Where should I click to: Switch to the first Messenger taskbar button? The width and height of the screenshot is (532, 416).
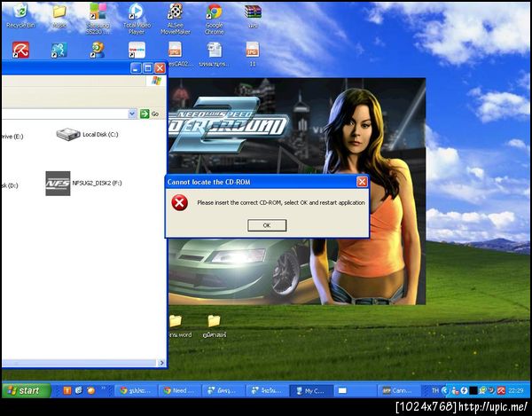(x=224, y=390)
